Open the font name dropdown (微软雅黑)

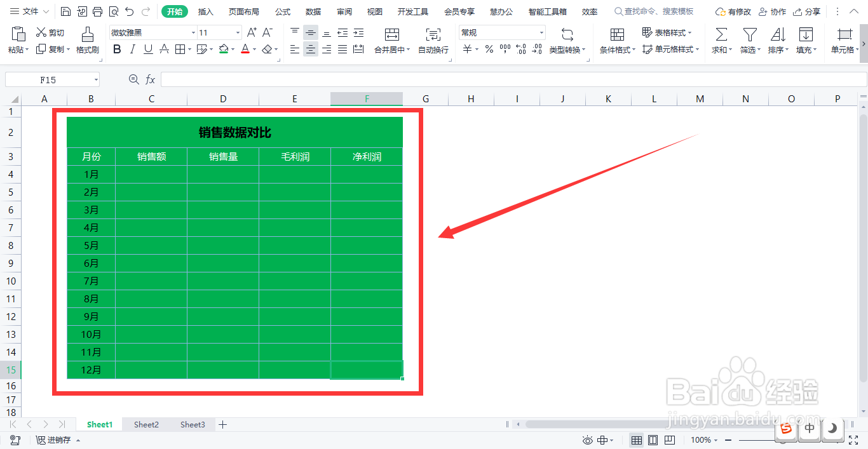pyautogui.click(x=193, y=32)
